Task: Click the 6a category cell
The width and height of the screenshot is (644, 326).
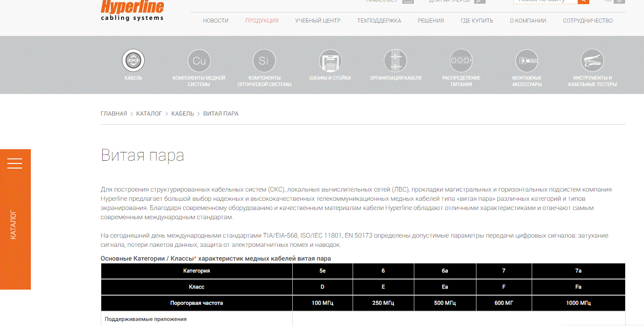Action: coord(445,271)
